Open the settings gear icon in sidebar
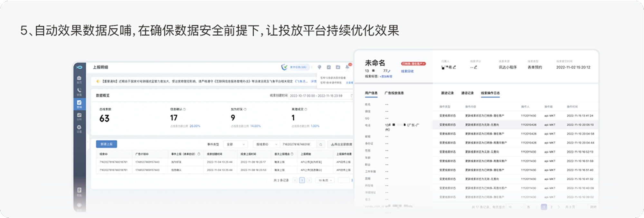 (79, 128)
